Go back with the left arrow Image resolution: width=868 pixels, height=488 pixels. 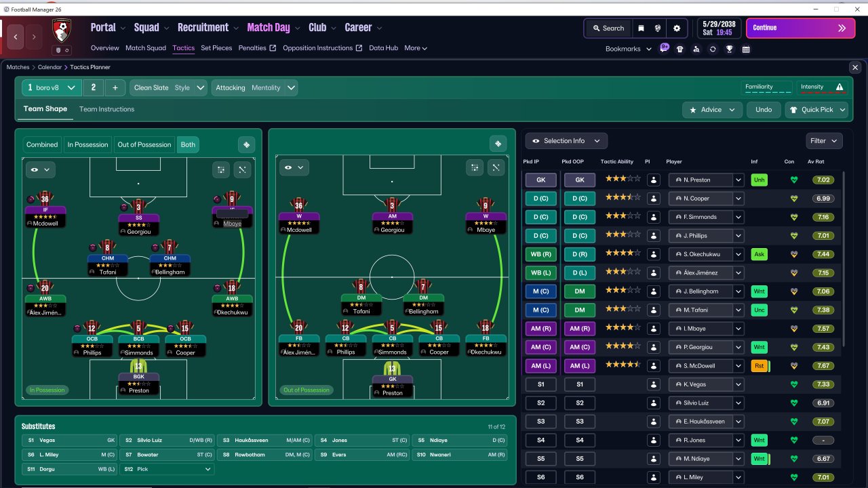(x=16, y=37)
